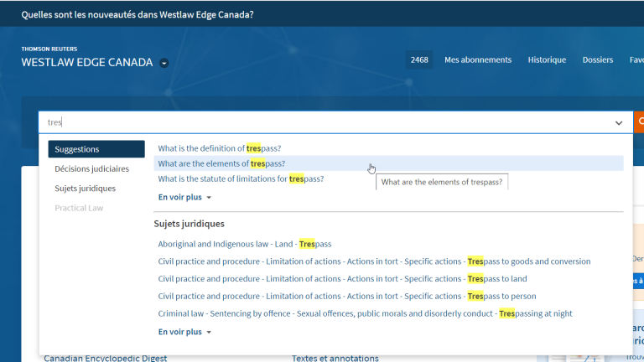Expand 'En voir plus' under Sujets juridiques
Image resolution: width=644 pixels, height=362 pixels.
(x=184, y=332)
